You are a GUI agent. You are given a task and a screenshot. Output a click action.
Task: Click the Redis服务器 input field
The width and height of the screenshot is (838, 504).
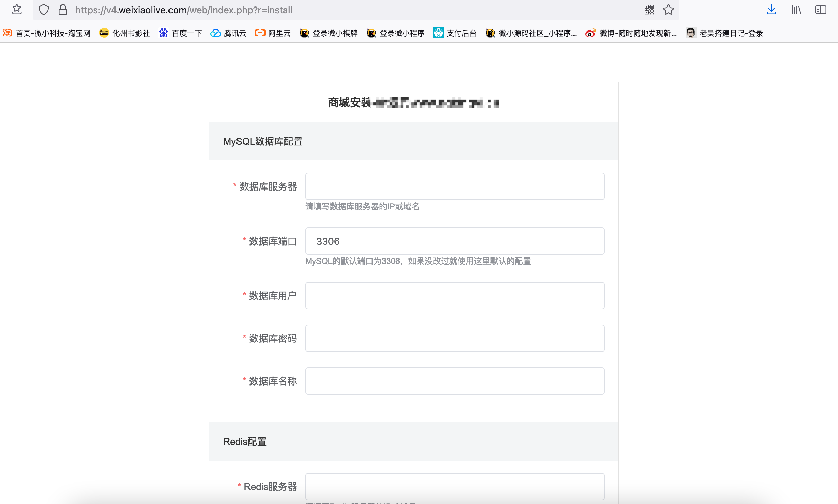455,486
